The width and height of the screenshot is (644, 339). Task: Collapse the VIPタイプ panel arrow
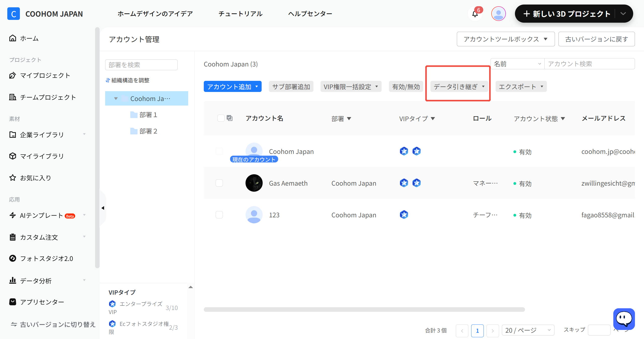tap(191, 287)
